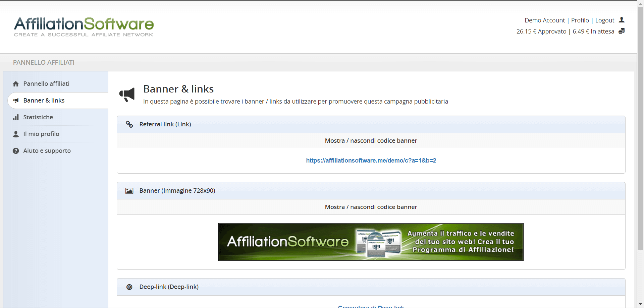Open the affiliate referral URL link
The width and height of the screenshot is (644, 308).
(x=371, y=161)
